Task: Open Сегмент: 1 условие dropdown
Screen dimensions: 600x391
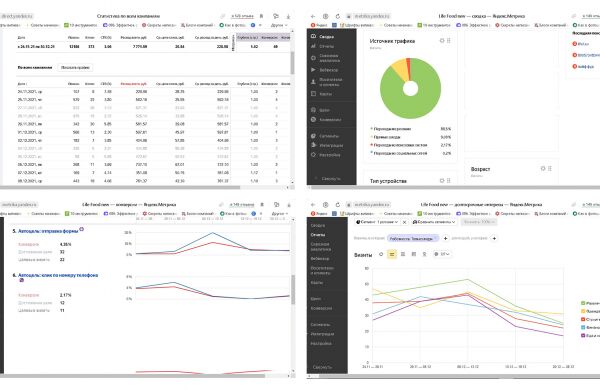Action: [377, 222]
